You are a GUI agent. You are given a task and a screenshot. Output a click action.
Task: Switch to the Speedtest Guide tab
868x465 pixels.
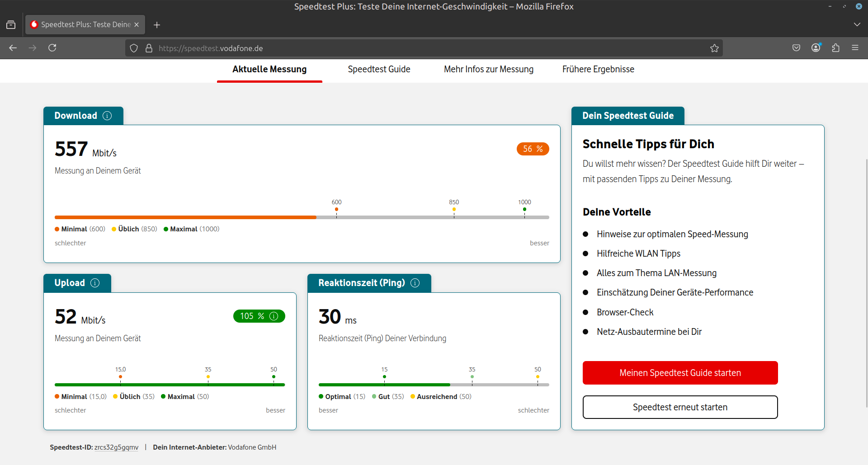pyautogui.click(x=379, y=70)
